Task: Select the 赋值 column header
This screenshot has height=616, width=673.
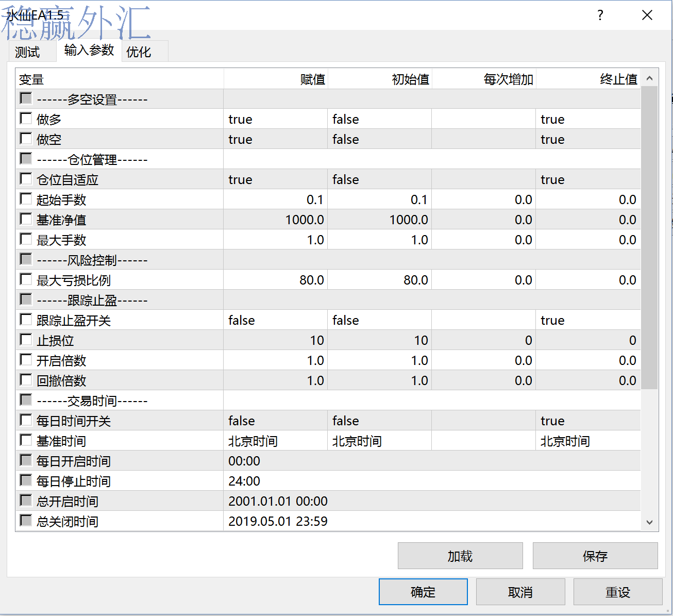Action: click(276, 79)
